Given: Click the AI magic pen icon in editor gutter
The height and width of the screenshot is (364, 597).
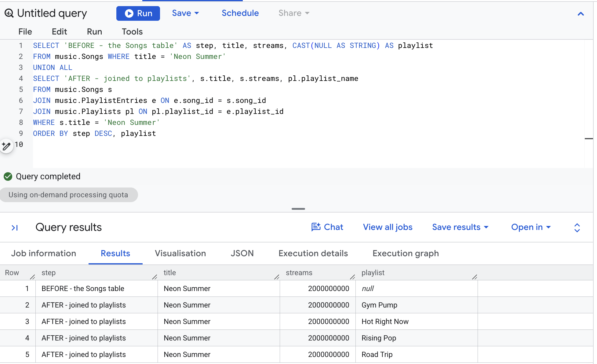Looking at the screenshot, I should (6, 146).
